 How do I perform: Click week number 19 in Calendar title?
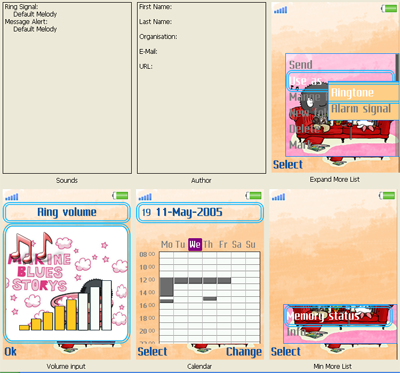click(146, 212)
